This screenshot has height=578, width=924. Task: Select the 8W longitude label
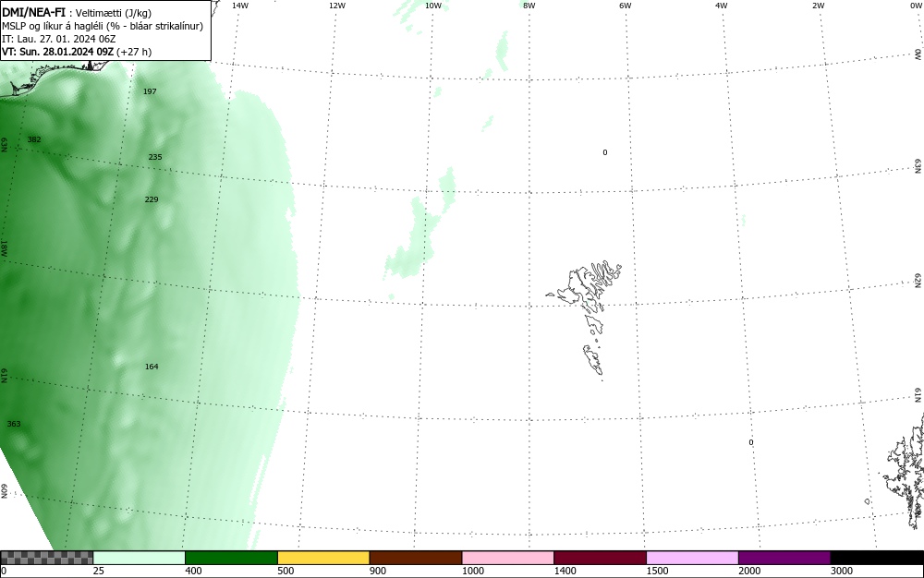pyautogui.click(x=529, y=6)
